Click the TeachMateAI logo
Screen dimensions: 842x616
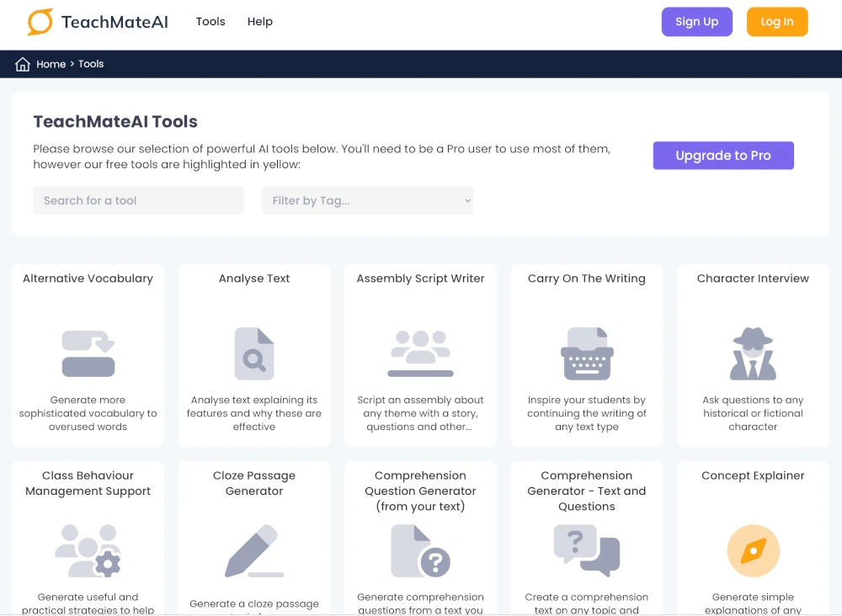96,23
